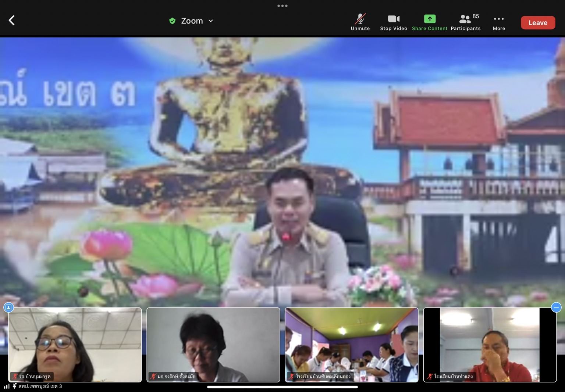Tap the โรงเรียนบ้านซับตะเคียนทอง name label
Image resolution: width=565 pixels, height=392 pixels.
tap(323, 376)
